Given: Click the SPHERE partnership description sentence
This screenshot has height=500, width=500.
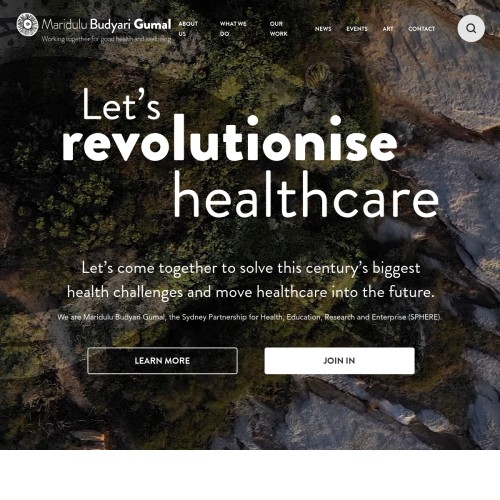Looking at the screenshot, I should [249, 317].
